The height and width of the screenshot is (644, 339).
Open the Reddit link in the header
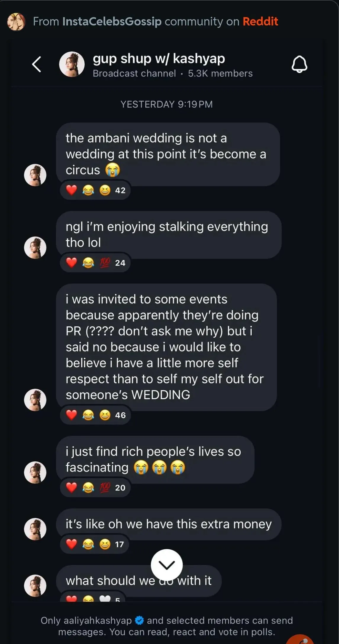tap(260, 22)
